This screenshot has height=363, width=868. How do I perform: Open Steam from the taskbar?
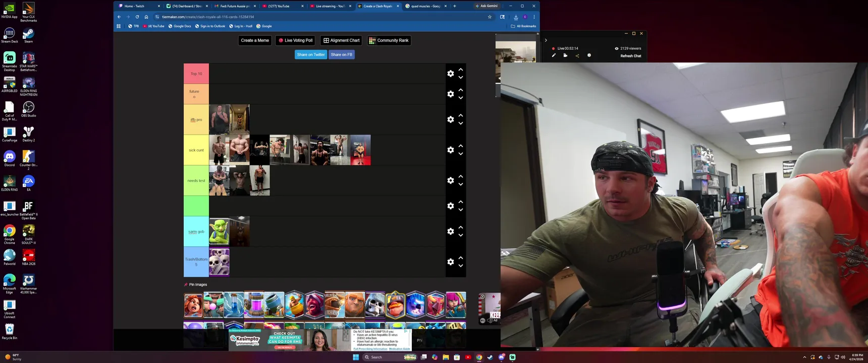[490, 357]
